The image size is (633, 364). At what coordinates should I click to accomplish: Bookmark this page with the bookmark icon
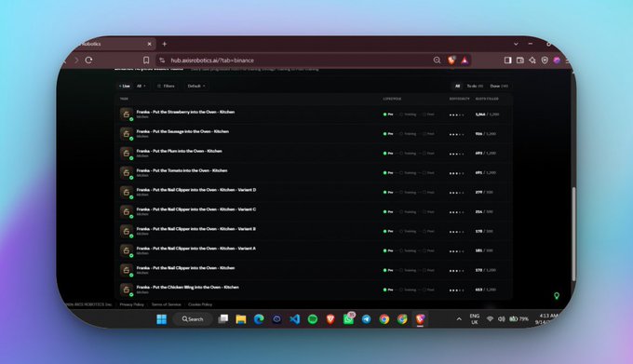coord(146,61)
